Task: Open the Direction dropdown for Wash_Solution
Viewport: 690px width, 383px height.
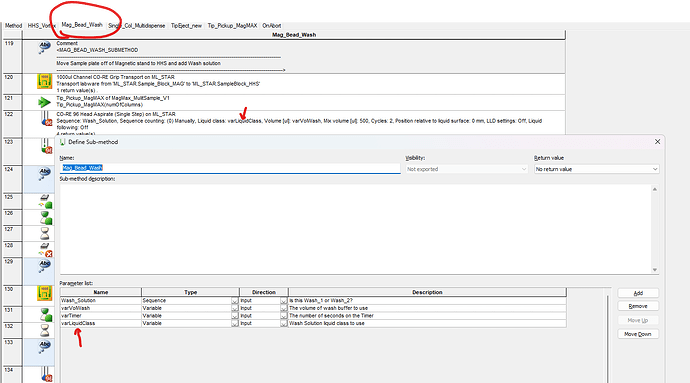Action: point(283,301)
